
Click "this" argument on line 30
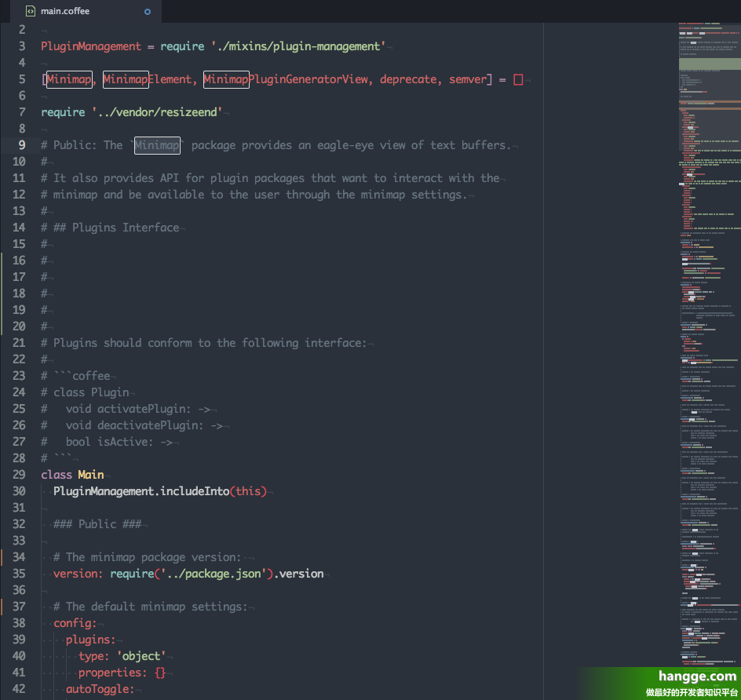coord(248,491)
